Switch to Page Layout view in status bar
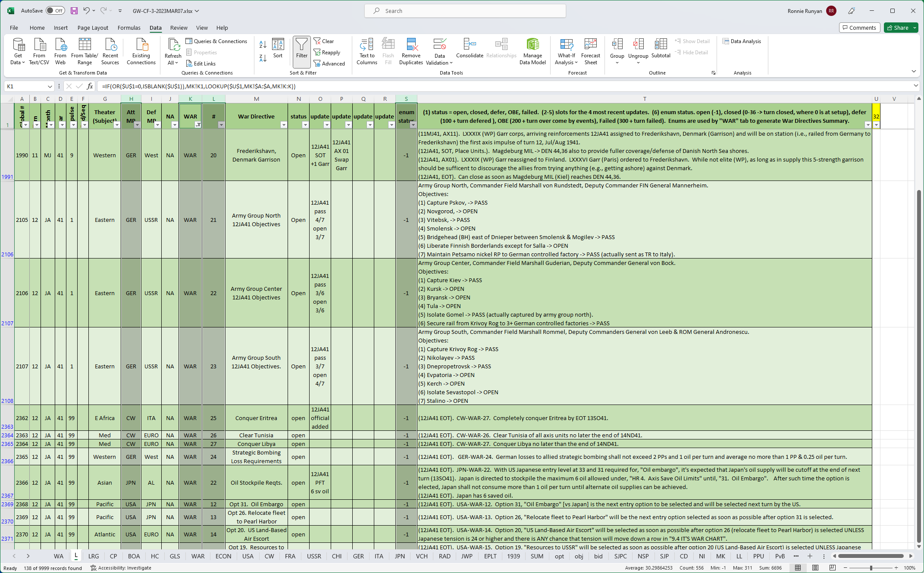 click(815, 568)
